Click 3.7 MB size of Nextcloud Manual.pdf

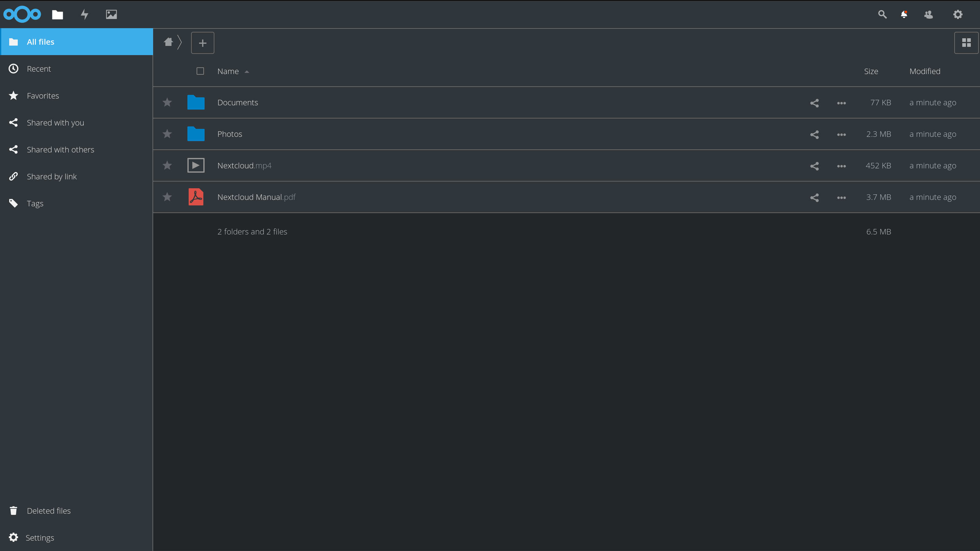[878, 197]
